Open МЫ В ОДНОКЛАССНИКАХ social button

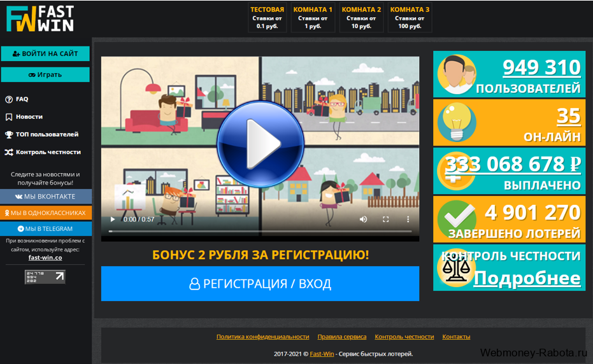coord(45,213)
